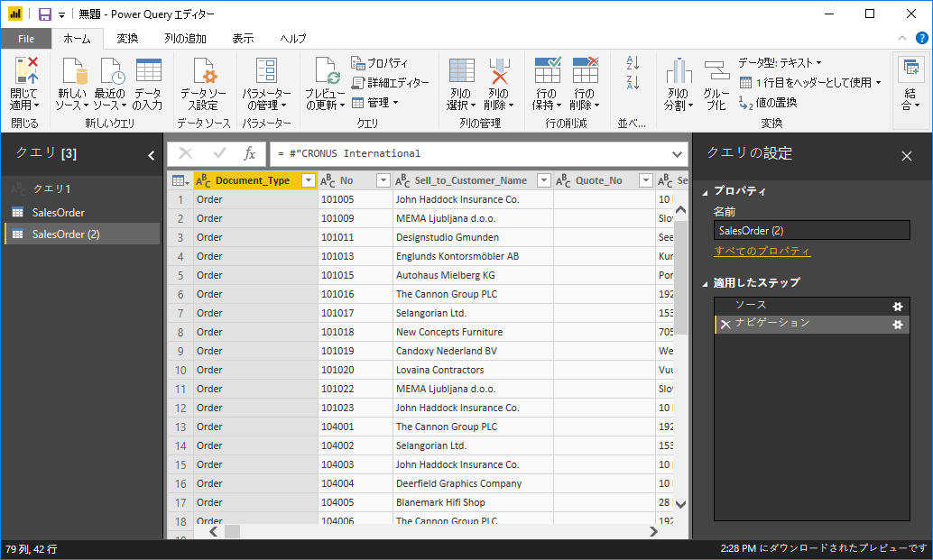Collapse the クエリ pane with the arrow
This screenshot has height=560, width=933.
coord(151,155)
